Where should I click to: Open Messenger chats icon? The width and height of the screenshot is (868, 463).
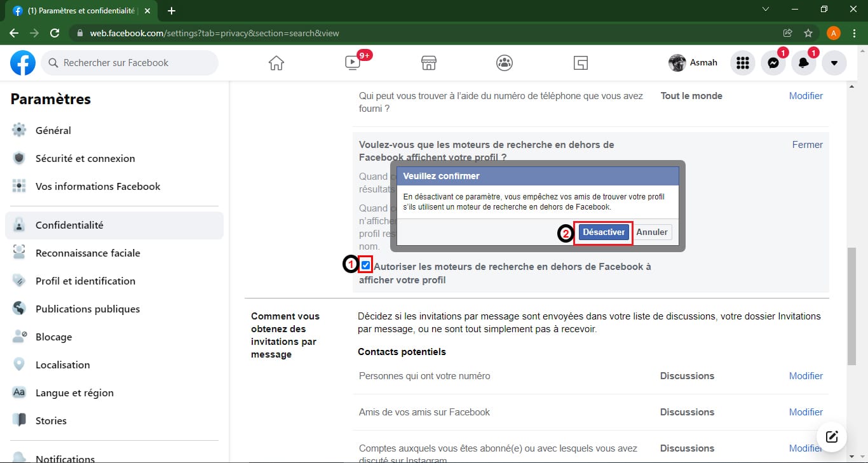pyautogui.click(x=773, y=63)
